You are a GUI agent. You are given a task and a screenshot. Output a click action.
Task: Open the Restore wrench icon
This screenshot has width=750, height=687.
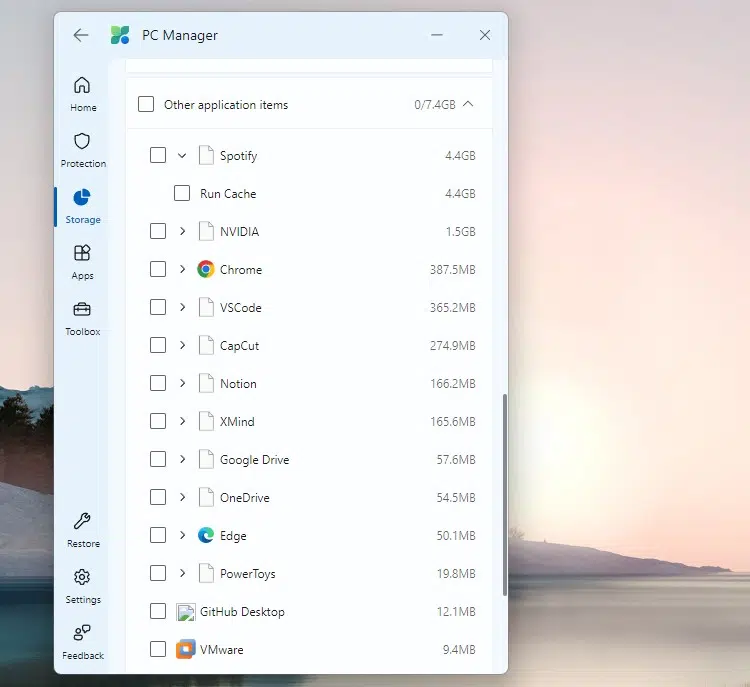coord(83,521)
